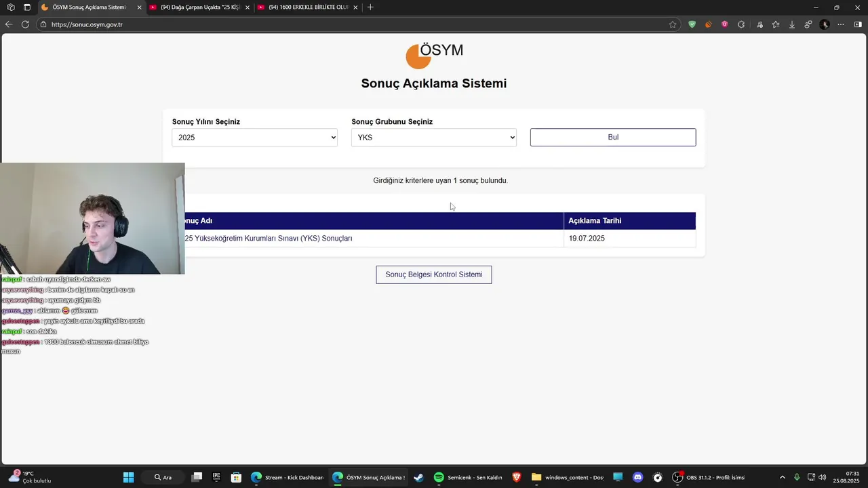Viewport: 868px width, 488px height.
Task: Switch to the Dağa Çarpan Uçakta YouTube tab
Action: point(200,7)
